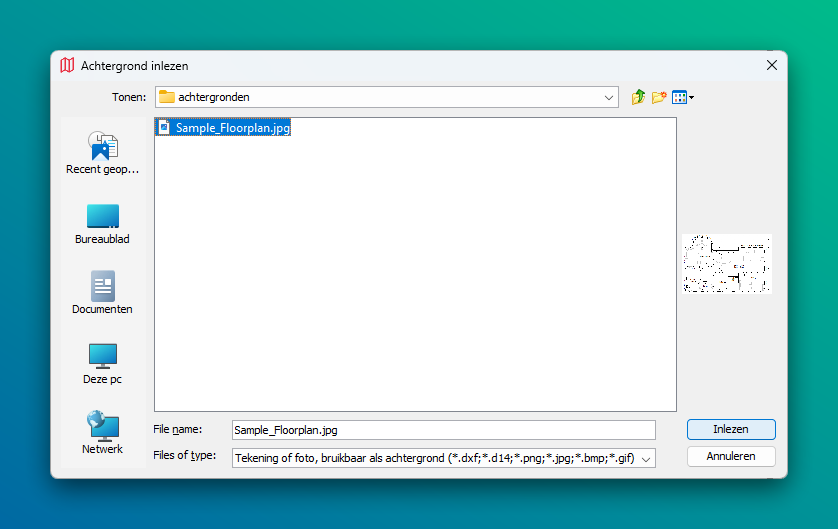The image size is (838, 529).
Task: Go to Bureaublad in sidebar
Action: [x=102, y=223]
